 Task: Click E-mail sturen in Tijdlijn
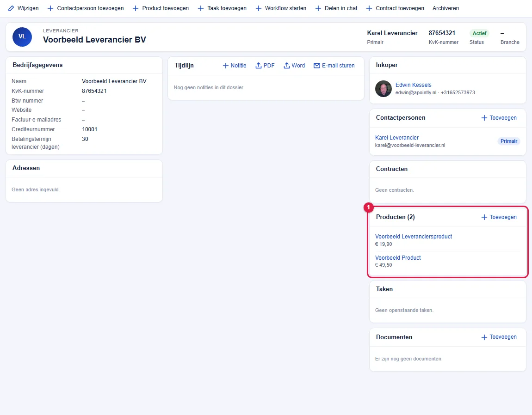pos(334,66)
